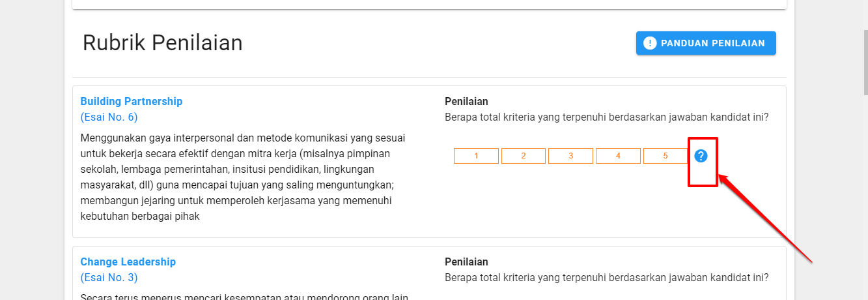
Task: Select score 1 for Building Partnership
Action: pyautogui.click(x=476, y=156)
